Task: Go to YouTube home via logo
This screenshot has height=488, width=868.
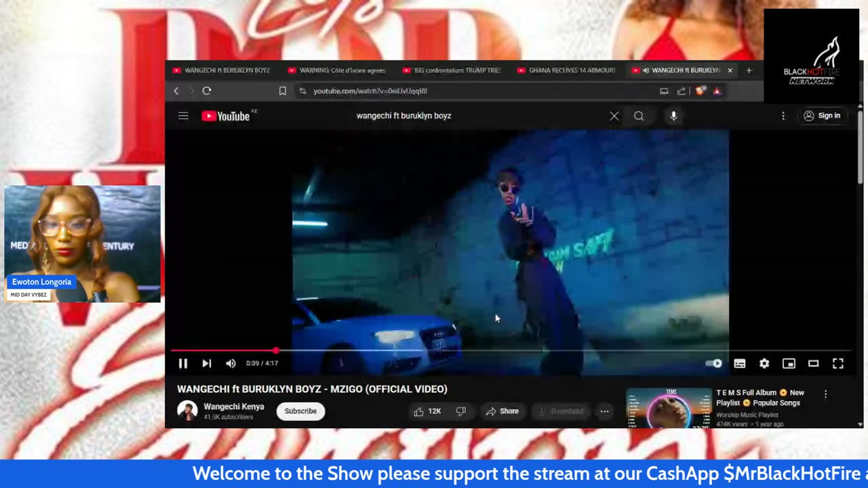Action: point(226,116)
